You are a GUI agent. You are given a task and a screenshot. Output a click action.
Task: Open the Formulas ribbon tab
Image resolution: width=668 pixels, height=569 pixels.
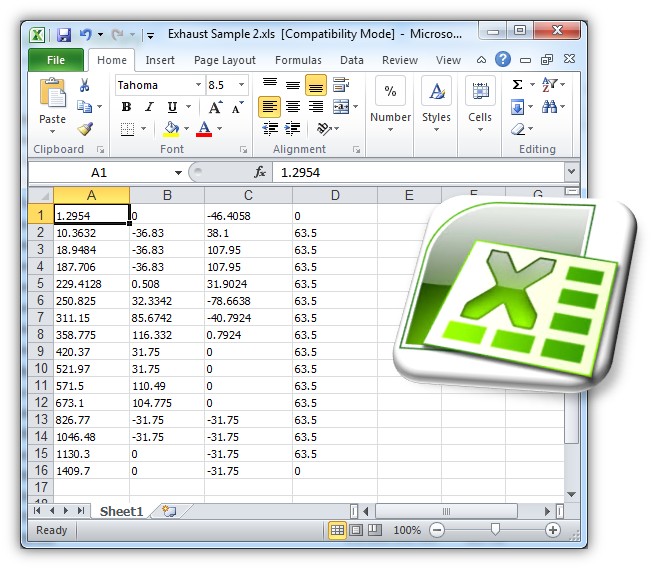298,60
